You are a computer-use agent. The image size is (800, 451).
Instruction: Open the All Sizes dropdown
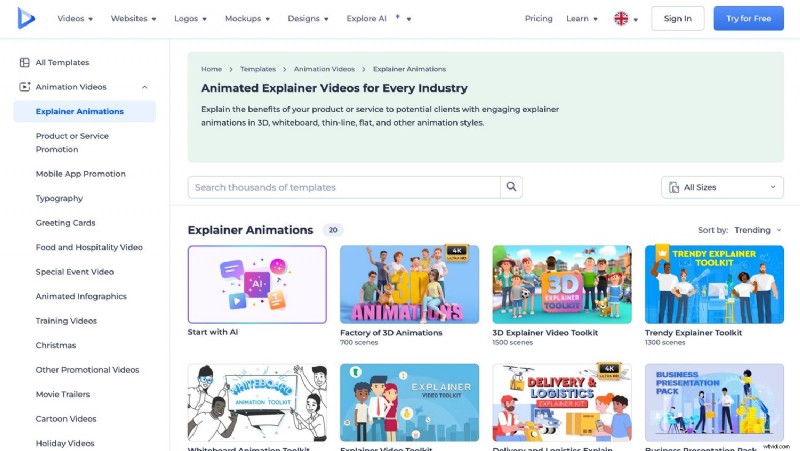tap(722, 187)
